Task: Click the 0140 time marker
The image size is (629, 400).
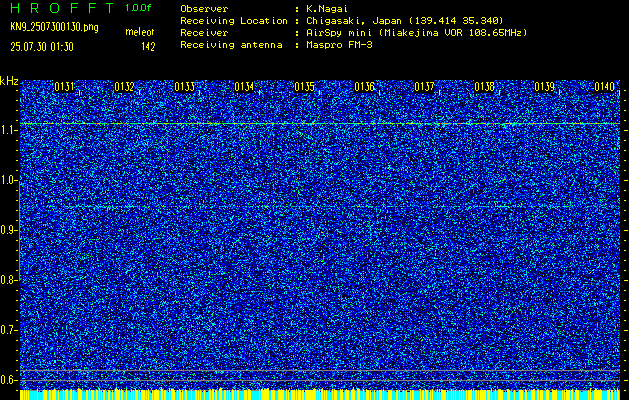Action: [605, 87]
